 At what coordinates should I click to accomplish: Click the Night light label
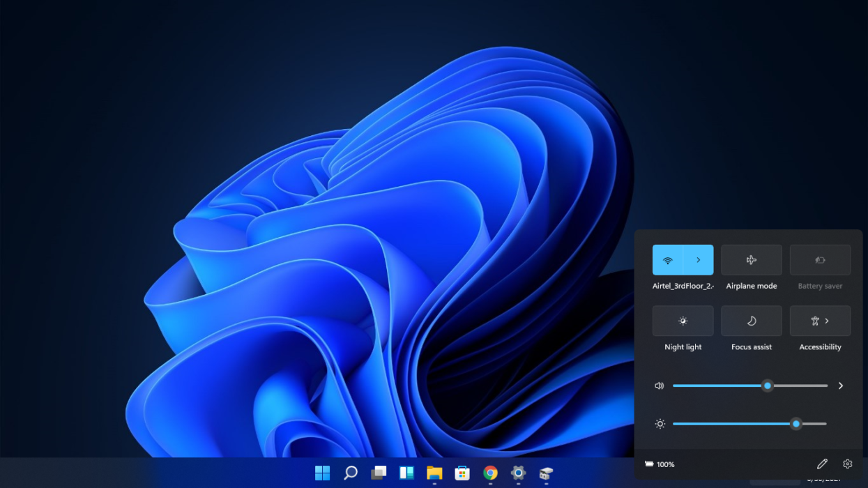(x=683, y=347)
